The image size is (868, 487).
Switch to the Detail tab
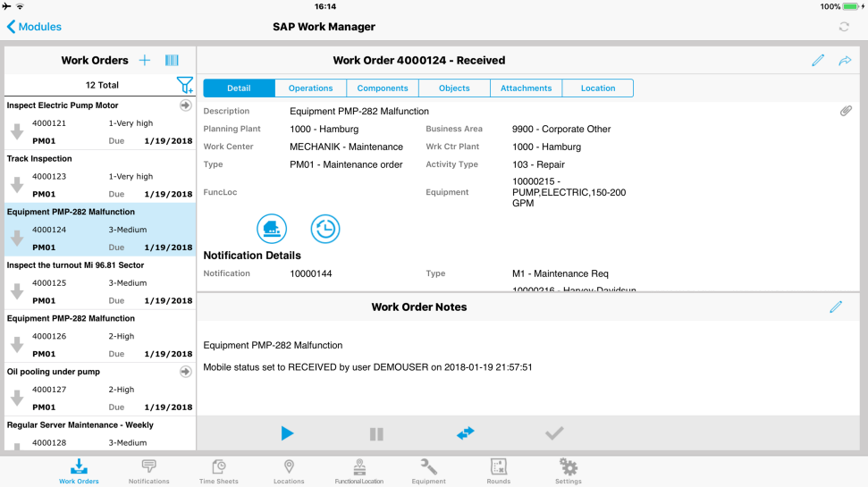click(240, 88)
